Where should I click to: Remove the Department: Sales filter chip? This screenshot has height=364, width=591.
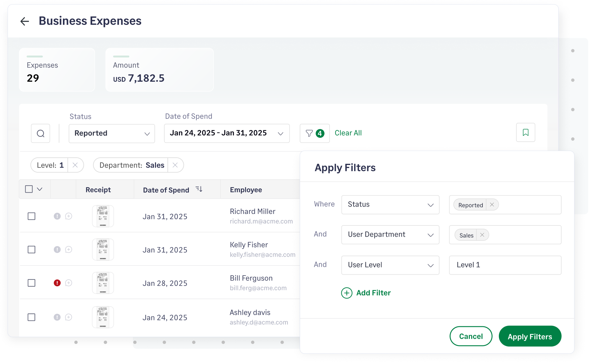(x=175, y=165)
